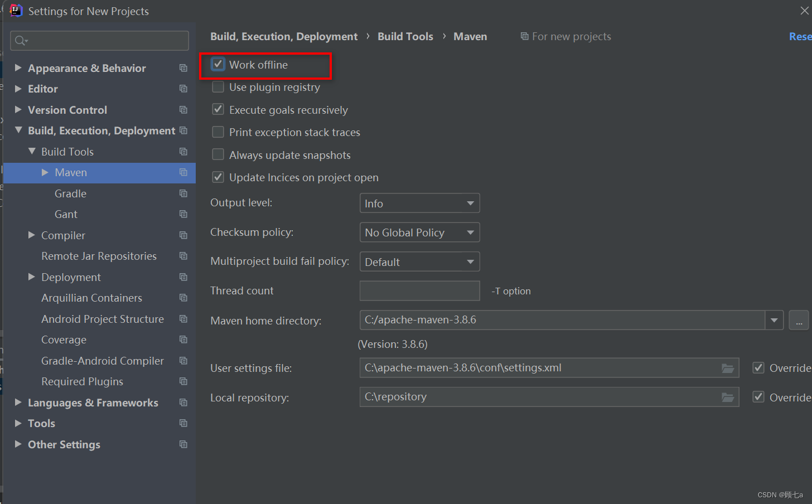
Task: Enable Use plugin registry checkbox
Action: (218, 87)
